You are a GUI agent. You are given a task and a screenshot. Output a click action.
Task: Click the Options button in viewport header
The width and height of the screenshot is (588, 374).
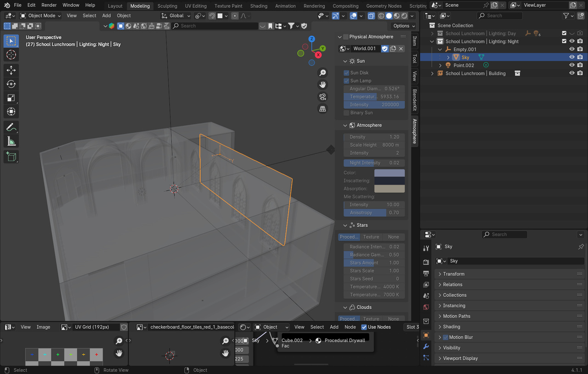click(x=403, y=26)
